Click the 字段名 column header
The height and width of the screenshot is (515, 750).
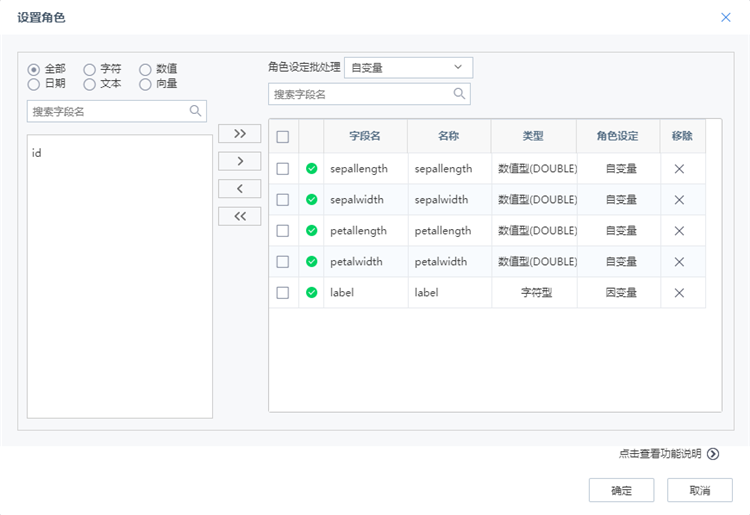click(364, 135)
